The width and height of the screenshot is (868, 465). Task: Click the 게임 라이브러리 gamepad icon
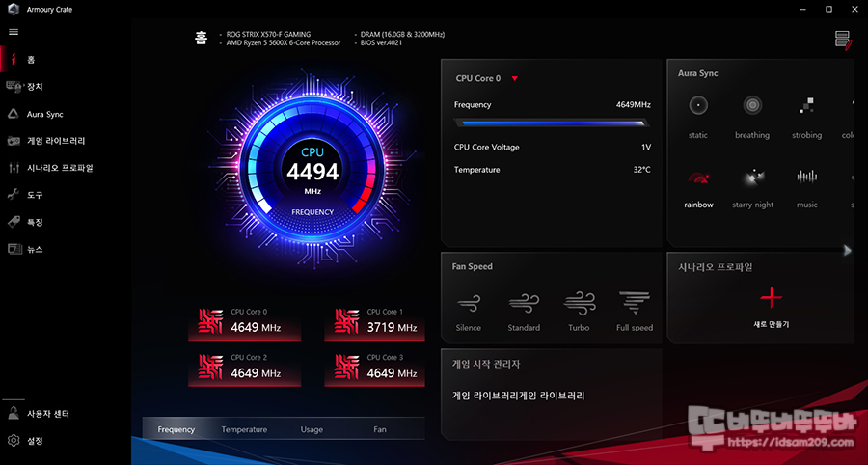coord(14,141)
